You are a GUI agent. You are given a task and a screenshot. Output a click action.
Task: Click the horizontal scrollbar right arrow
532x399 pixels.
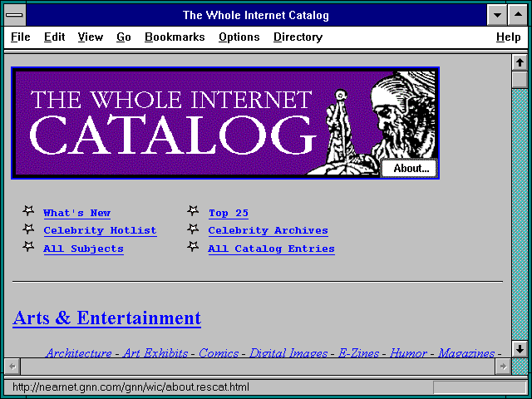(x=503, y=367)
